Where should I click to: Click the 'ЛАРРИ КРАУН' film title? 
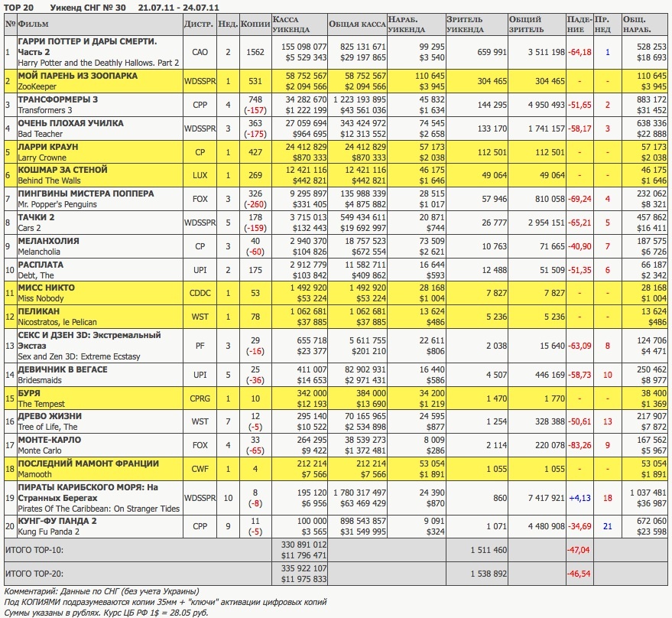click(48, 146)
